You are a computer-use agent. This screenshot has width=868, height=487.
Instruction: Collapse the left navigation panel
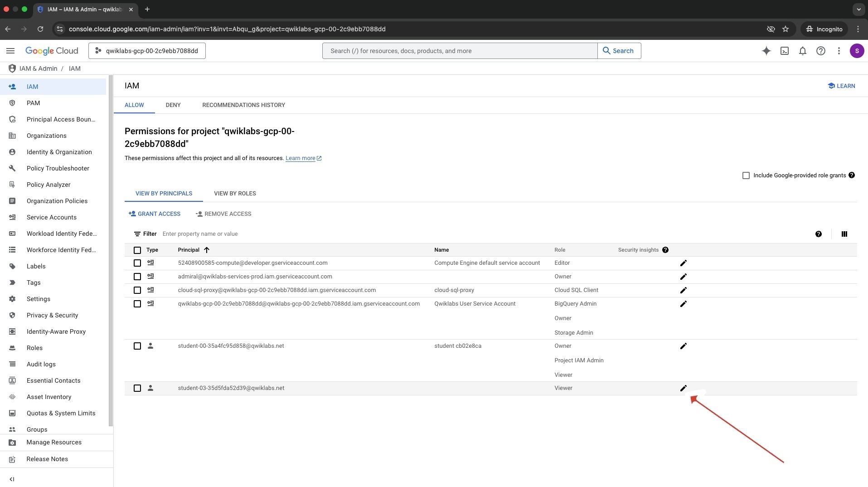pyautogui.click(x=12, y=479)
